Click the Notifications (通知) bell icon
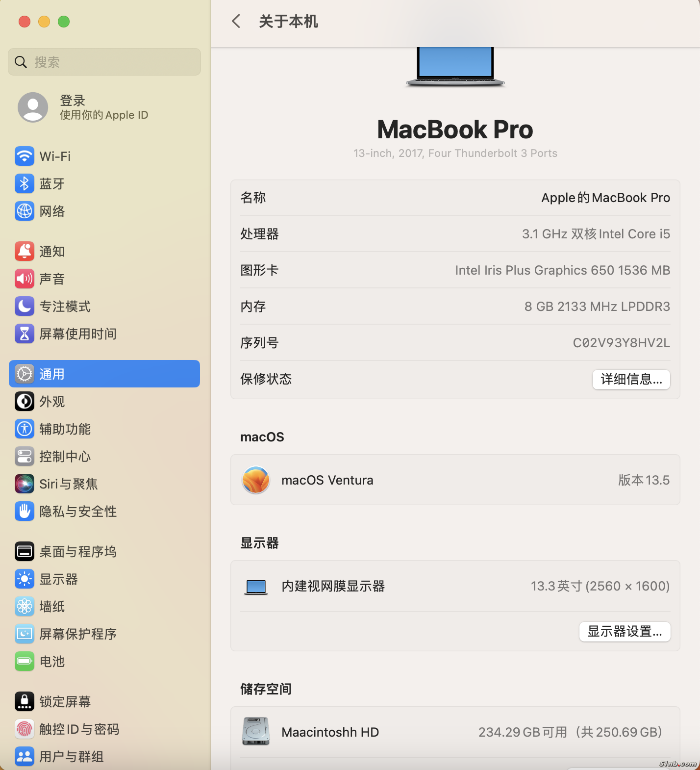 (x=25, y=252)
